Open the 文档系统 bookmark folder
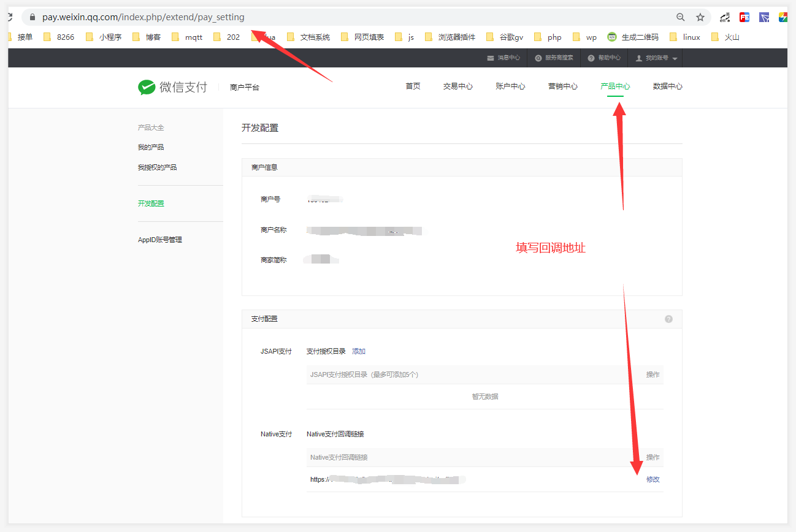The image size is (796, 532). click(308, 37)
